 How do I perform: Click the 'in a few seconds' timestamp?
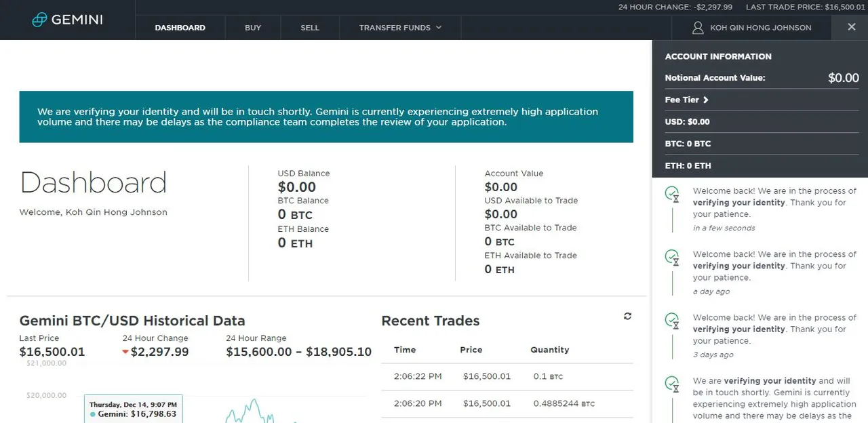[724, 228]
